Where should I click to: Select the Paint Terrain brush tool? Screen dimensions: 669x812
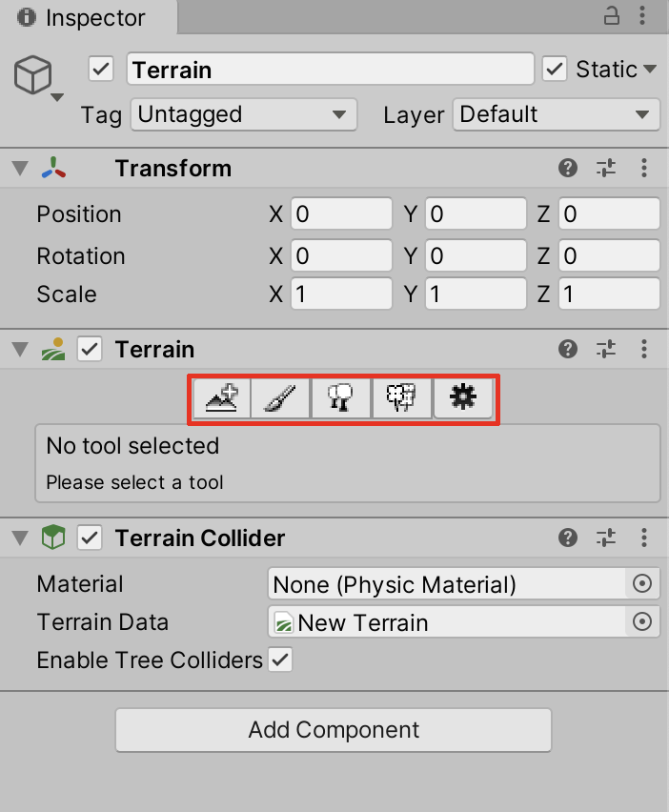coord(281,399)
